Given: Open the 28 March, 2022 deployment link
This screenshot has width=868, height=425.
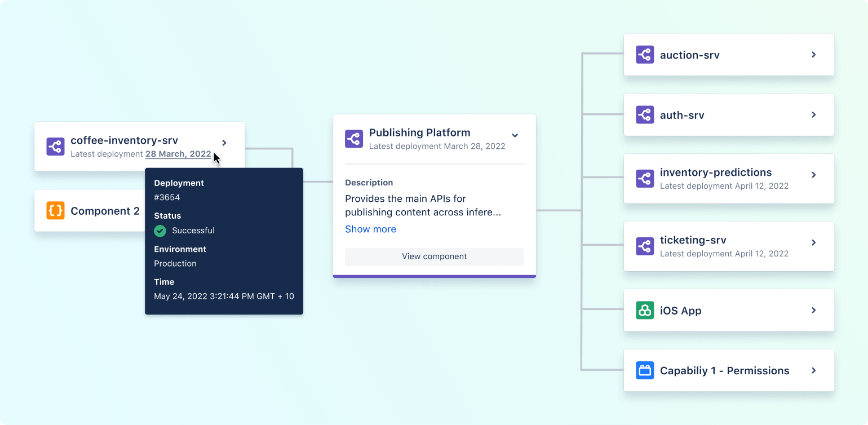Looking at the screenshot, I should pyautogui.click(x=178, y=153).
